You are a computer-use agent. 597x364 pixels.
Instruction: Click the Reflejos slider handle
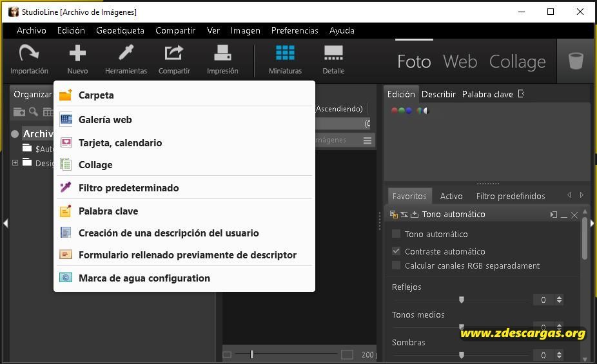462,300
